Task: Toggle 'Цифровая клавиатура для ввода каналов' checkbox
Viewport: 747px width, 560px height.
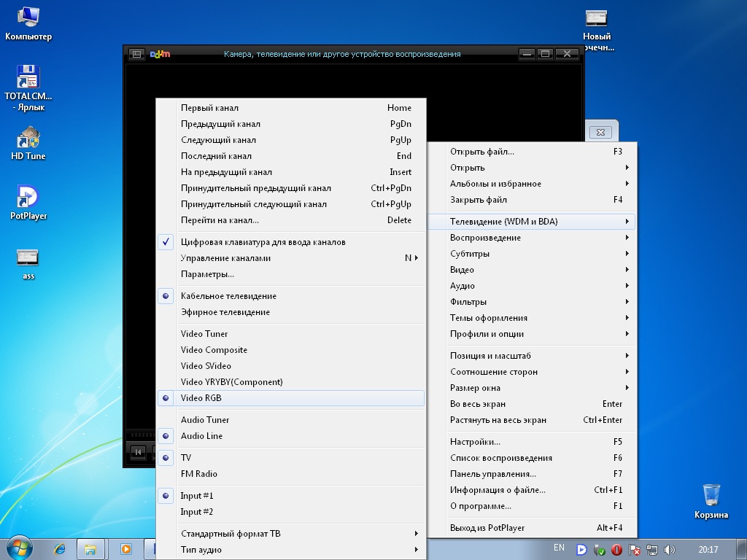Action: [x=263, y=242]
